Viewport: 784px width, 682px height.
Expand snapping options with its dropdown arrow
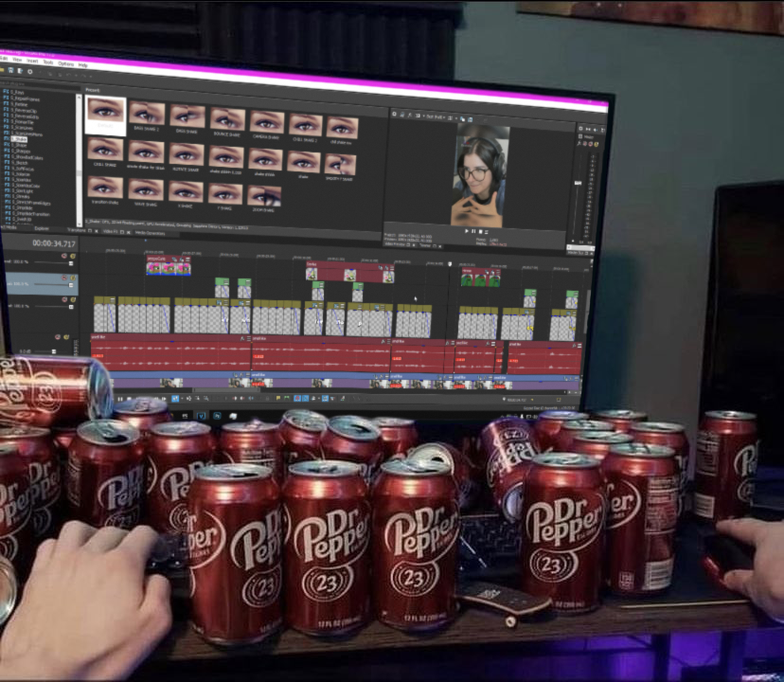coord(319,398)
